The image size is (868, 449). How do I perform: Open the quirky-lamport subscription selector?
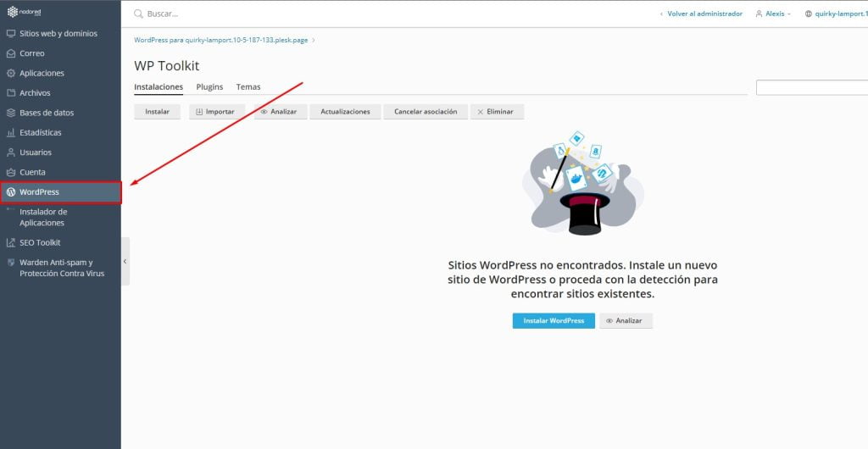pos(837,14)
